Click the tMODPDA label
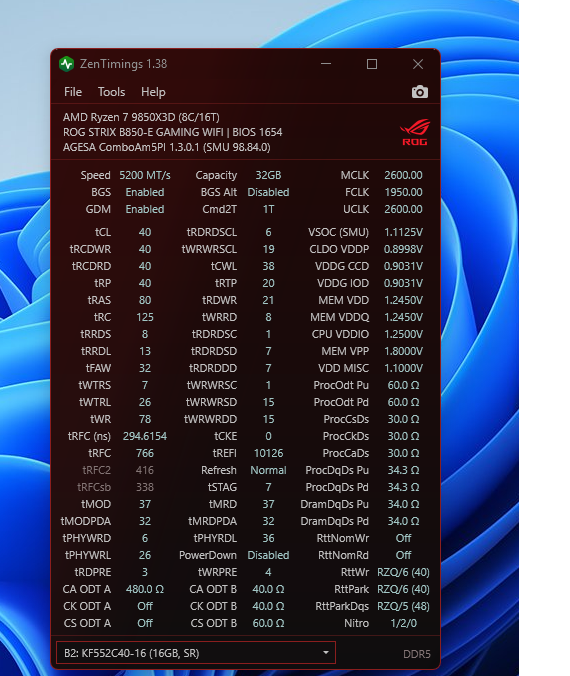The image size is (570, 676). point(86,521)
